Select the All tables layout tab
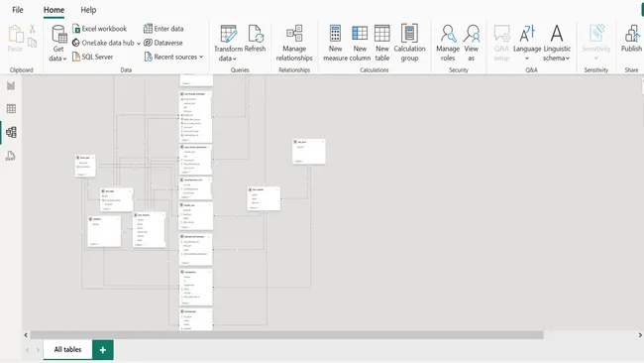The image size is (644, 363). tap(67, 349)
